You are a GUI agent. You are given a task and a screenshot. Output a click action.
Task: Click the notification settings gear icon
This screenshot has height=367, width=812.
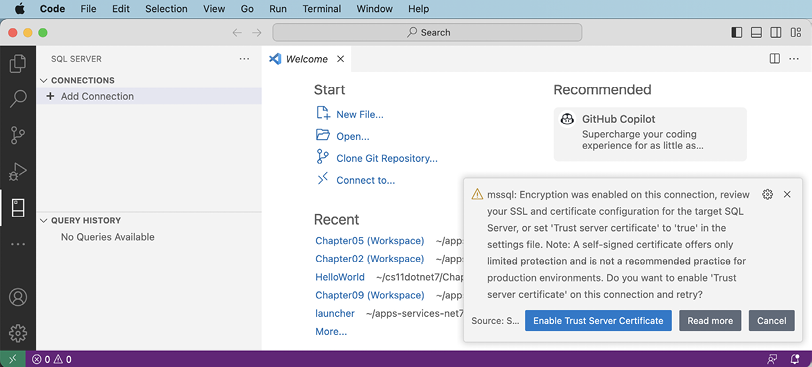click(x=767, y=194)
